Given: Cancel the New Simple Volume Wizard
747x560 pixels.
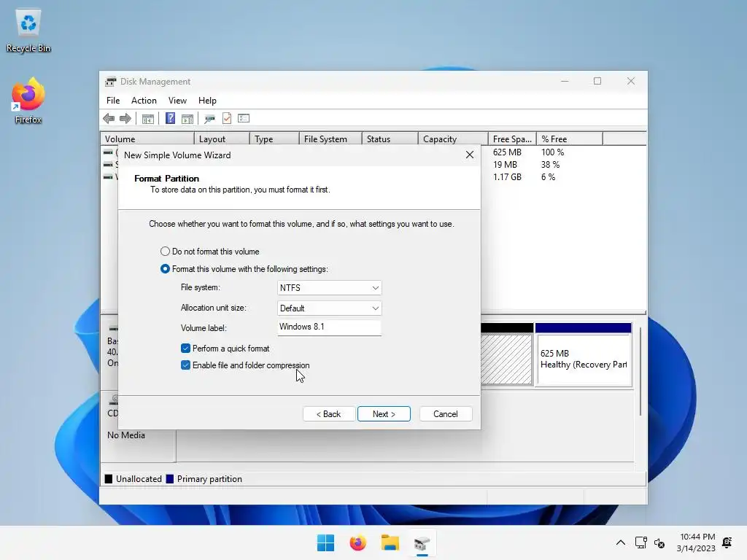Looking at the screenshot, I should click(x=446, y=414).
